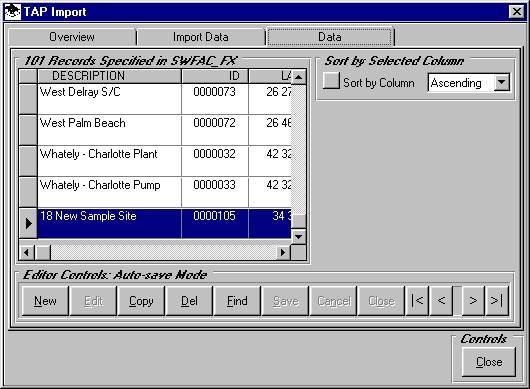Viewport: 530px width, 389px height.
Task: Select the Data tab
Action: 330,36
